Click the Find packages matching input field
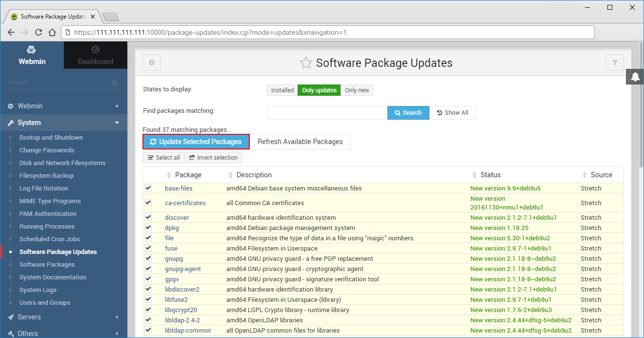The image size is (644, 338). point(325,112)
